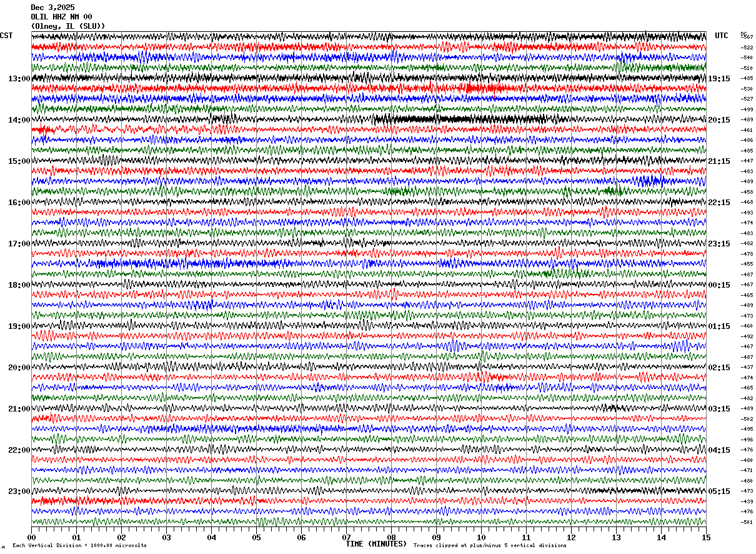Click the 'Each Vertical Division = 1000.00 microvolts' note
Image resolution: width=756 pixels, height=554 pixels.
(79, 545)
